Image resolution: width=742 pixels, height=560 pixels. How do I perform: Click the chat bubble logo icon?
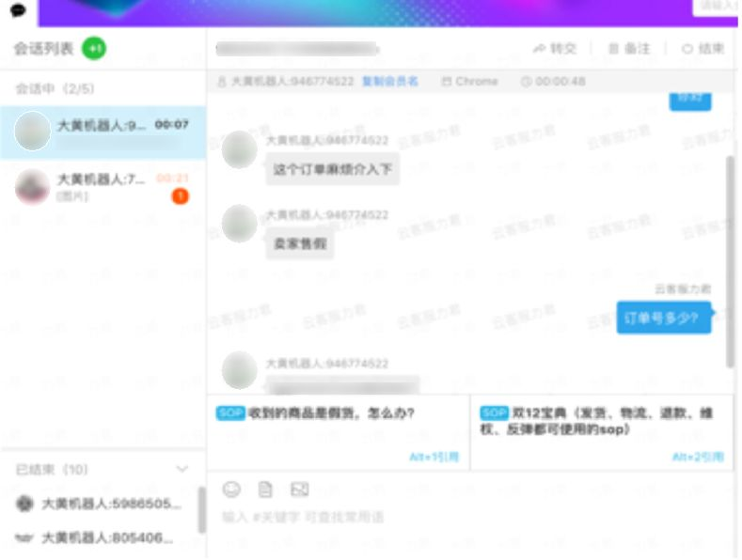[18, 11]
